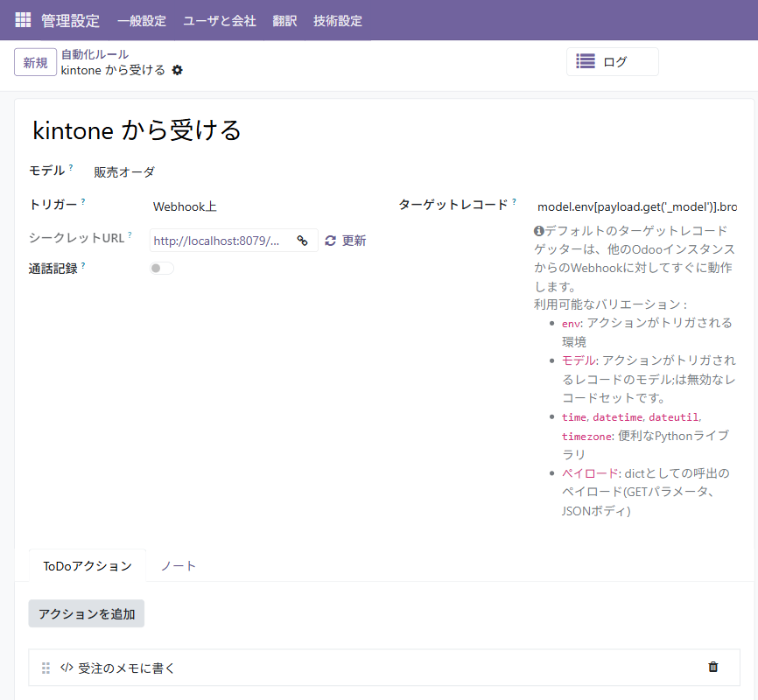Open the ユーザと会社 menu
Screen dimensions: 758x700
click(x=220, y=21)
